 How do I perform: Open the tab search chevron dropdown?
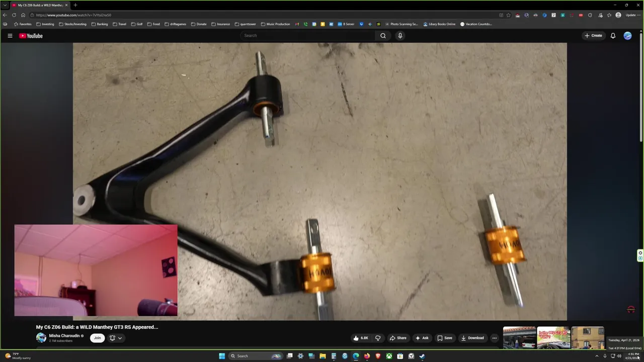point(5,5)
